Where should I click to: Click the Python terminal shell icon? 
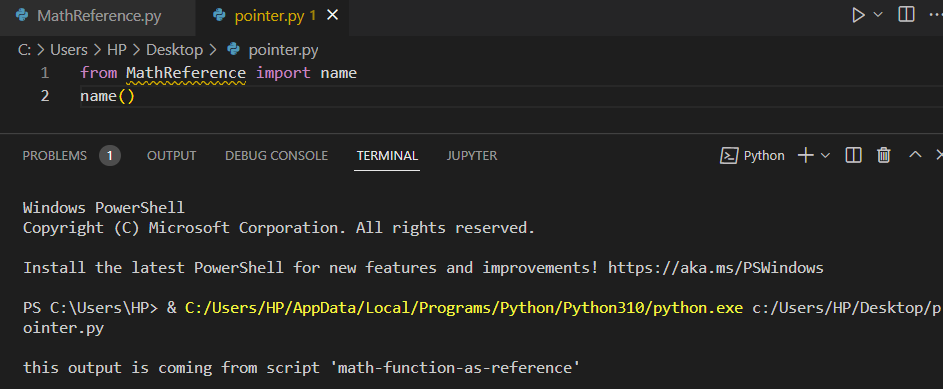(729, 156)
